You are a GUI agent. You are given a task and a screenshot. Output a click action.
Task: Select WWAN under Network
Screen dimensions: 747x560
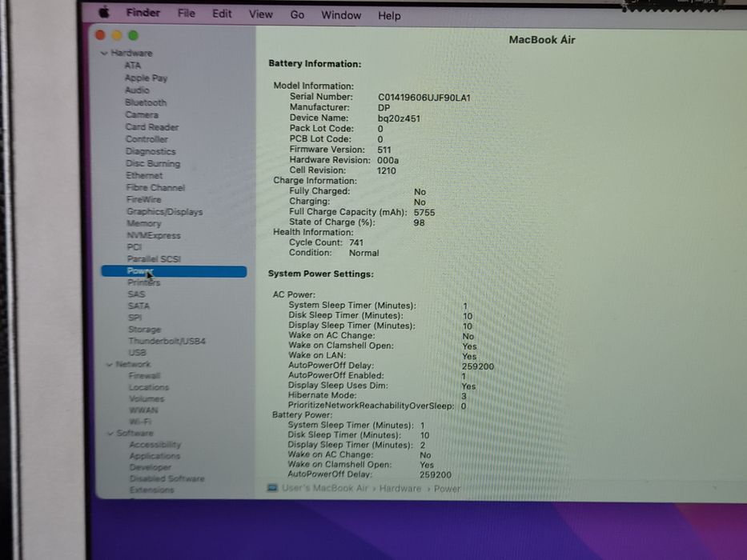coord(143,410)
